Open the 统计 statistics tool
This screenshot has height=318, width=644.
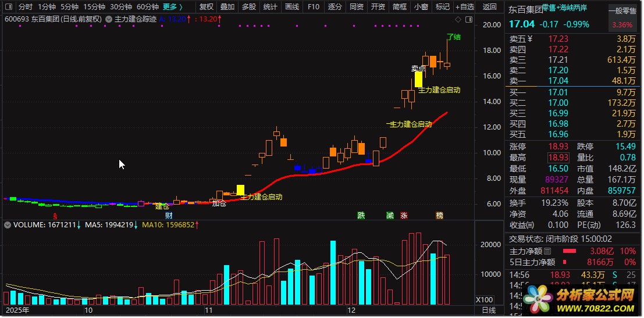270,7
